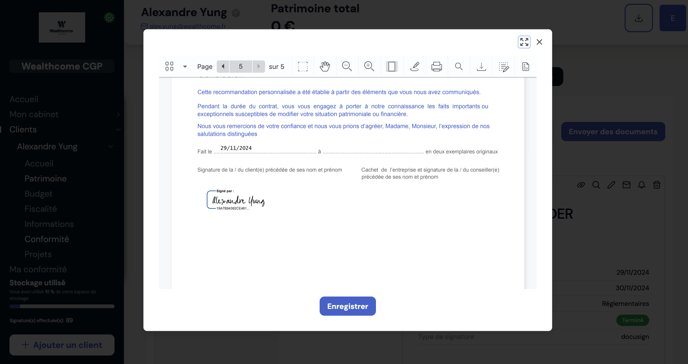Zoom in on the document
The height and width of the screenshot is (364, 688).
369,67
